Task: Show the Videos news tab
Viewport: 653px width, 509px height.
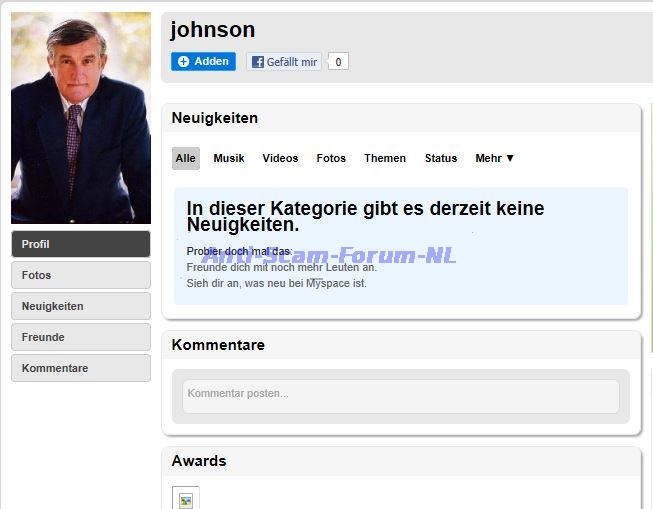Action: coord(280,158)
